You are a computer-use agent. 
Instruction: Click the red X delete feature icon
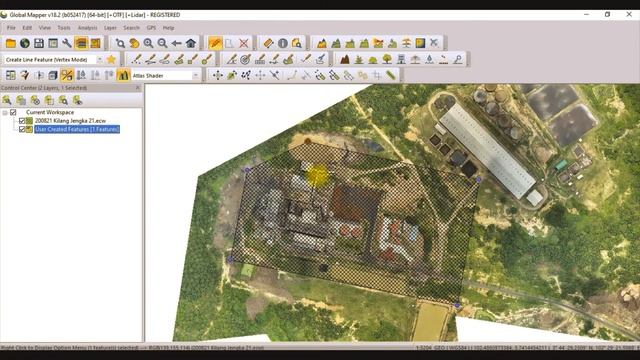coord(244,43)
